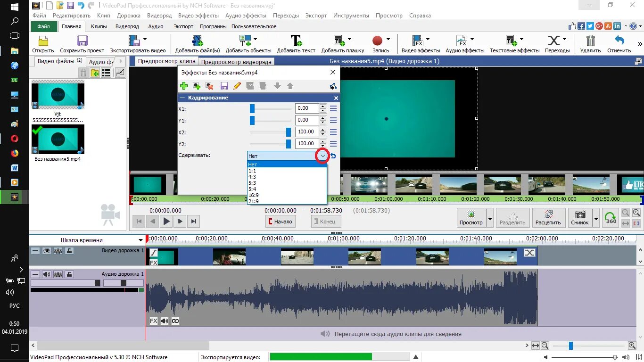Mute Аудио дорожка 1 with the speaker icon
Image resolution: width=644 pixels, height=362 pixels.
click(47, 274)
